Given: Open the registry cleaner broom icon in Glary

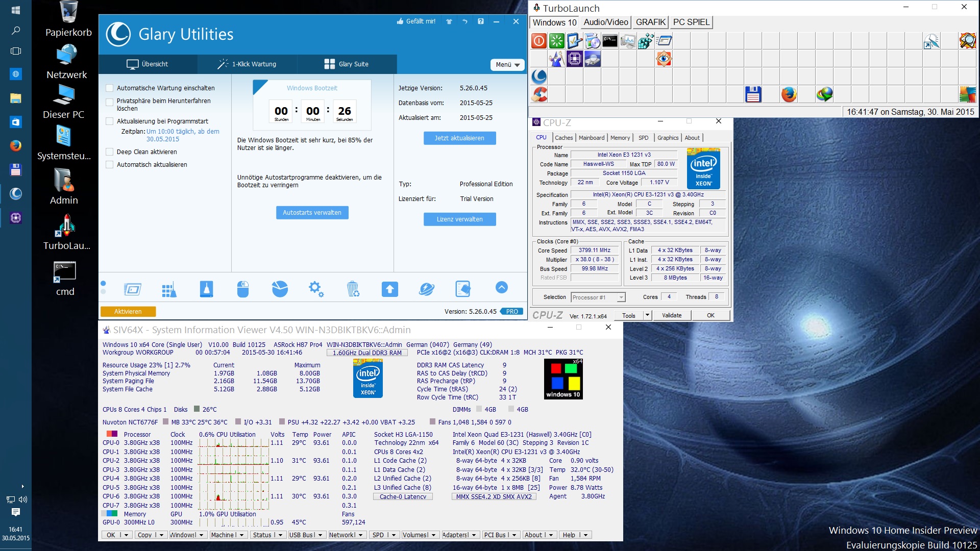Looking at the screenshot, I should tap(169, 289).
